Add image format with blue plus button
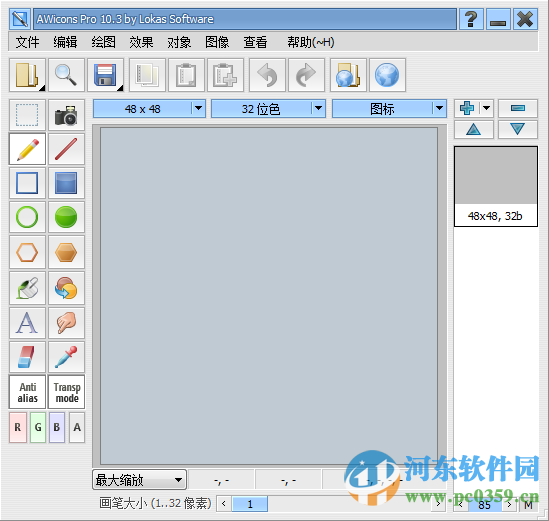549x521 pixels. 467,108
